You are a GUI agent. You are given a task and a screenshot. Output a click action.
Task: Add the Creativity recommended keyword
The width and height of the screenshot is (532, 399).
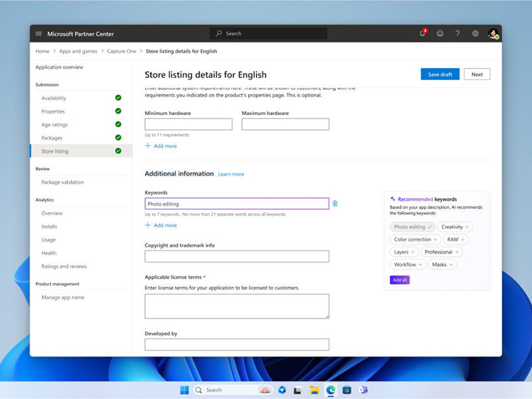click(455, 227)
